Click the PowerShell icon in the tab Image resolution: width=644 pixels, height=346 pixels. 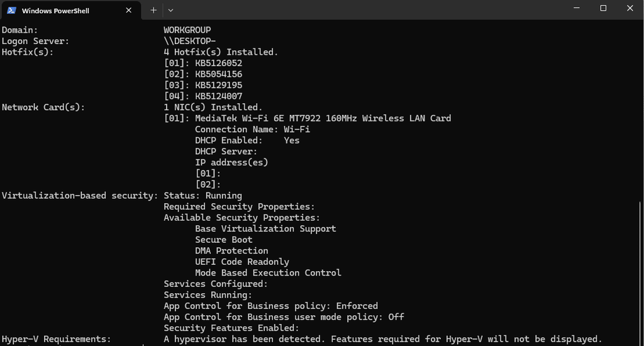[x=11, y=10]
